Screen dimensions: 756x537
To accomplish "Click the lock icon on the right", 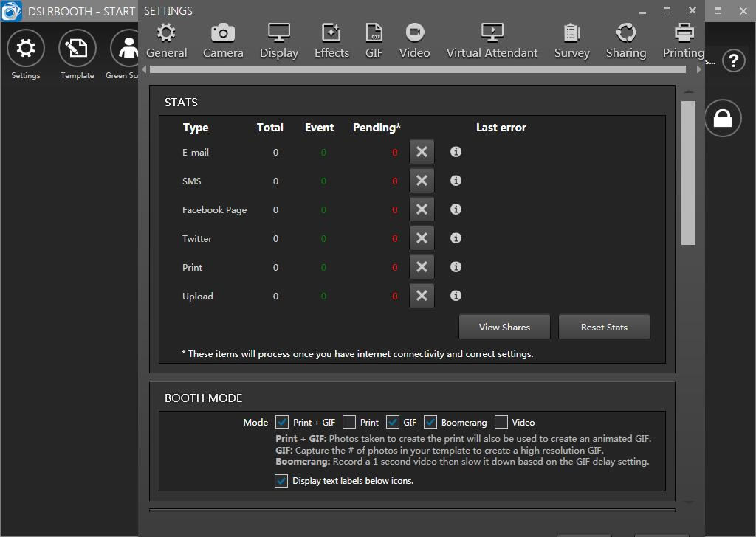I will (x=722, y=118).
